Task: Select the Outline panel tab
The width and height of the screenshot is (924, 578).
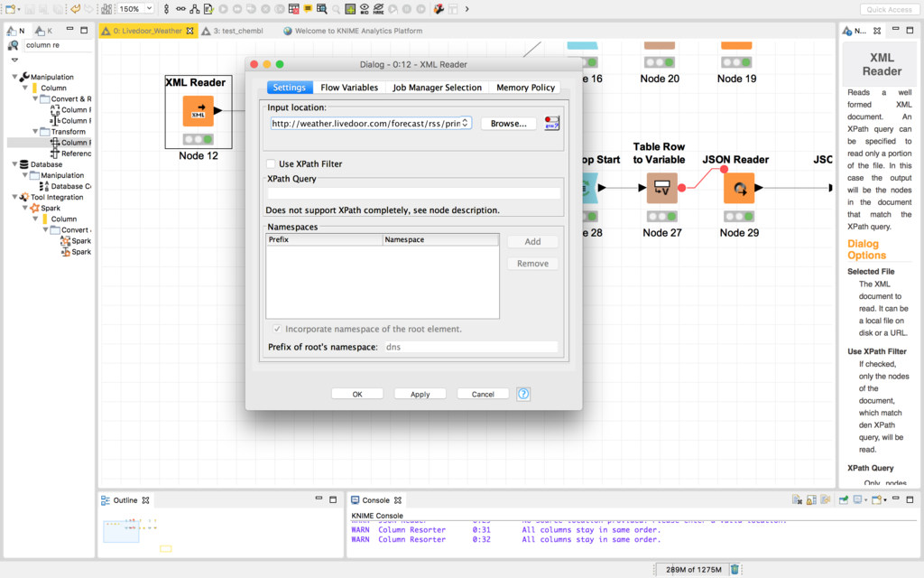Action: pos(125,500)
